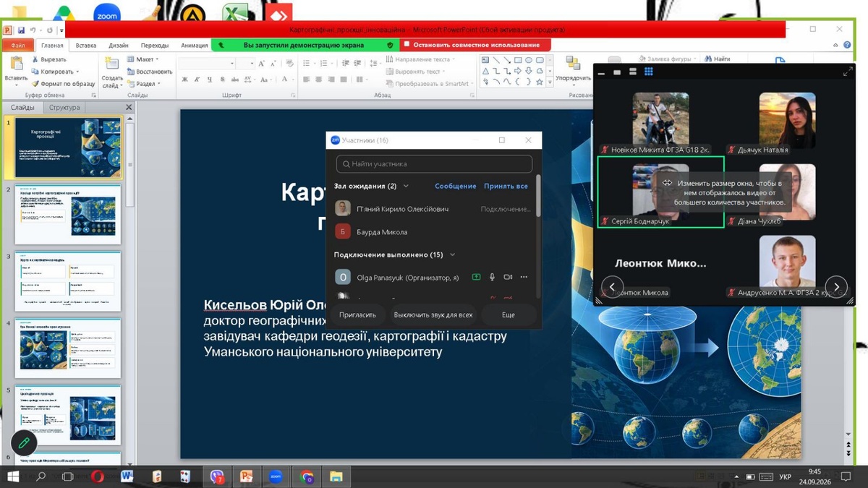The image size is (868, 488).
Task: Click camera icon next to Olga Panasyuk
Action: [508, 277]
